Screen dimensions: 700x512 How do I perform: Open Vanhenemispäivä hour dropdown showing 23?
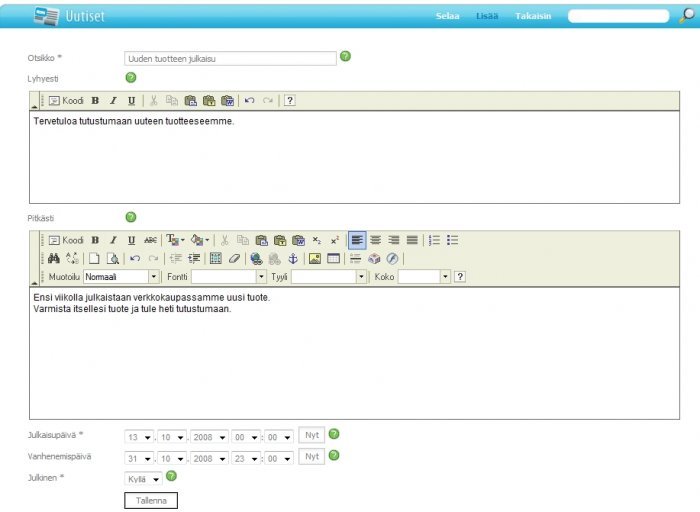point(246,458)
